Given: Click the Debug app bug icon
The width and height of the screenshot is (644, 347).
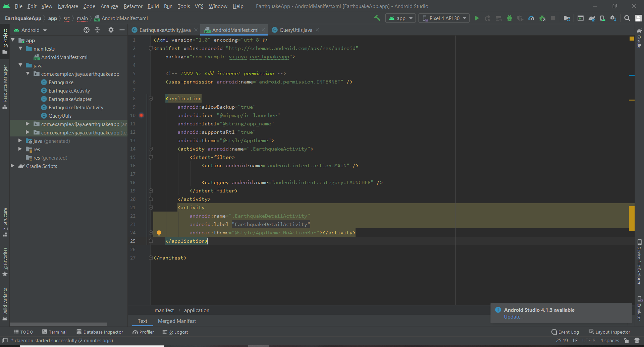Looking at the screenshot, I should [509, 18].
